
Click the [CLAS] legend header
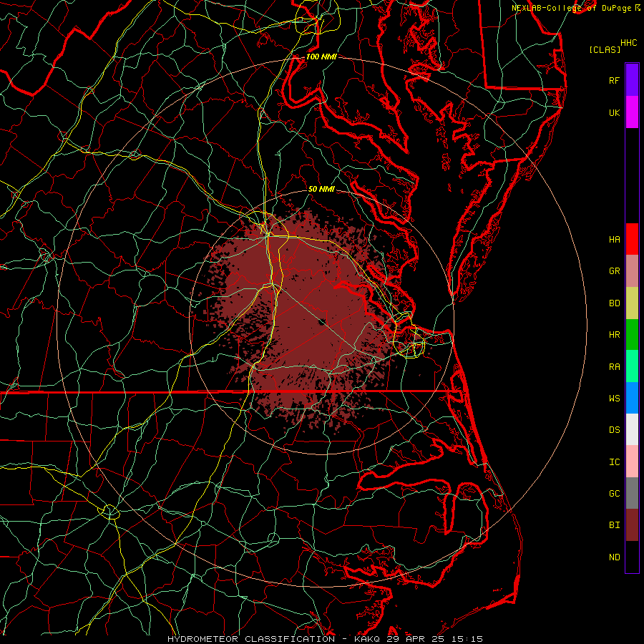pos(605,49)
